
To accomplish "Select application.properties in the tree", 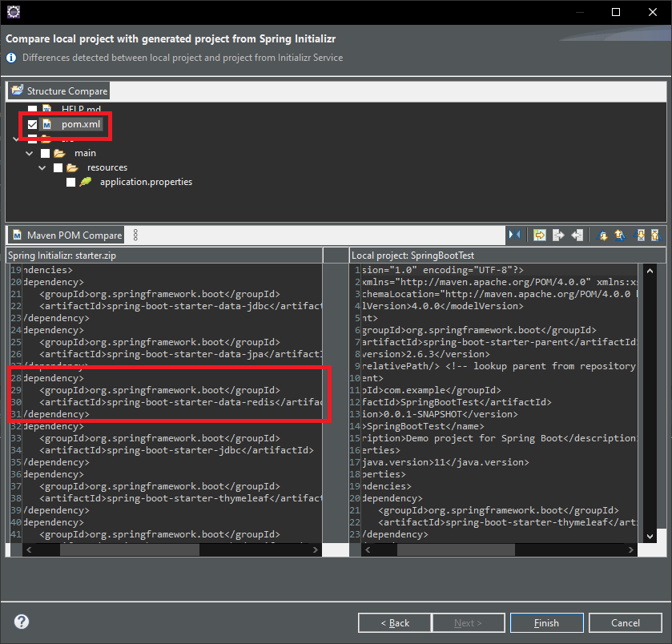I will click(146, 182).
